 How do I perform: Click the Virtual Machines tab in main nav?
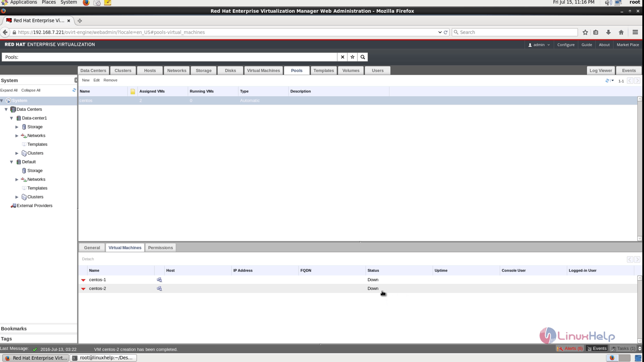point(263,70)
